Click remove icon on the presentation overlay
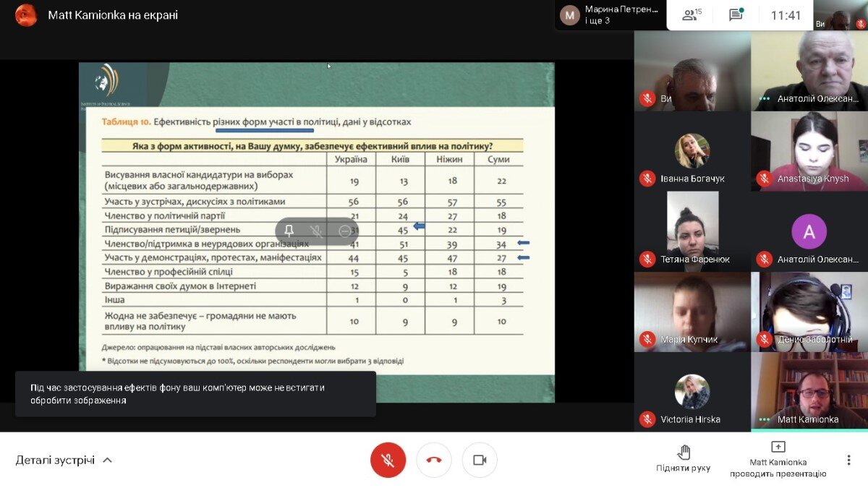This screenshot has height=488, width=868. point(345,231)
